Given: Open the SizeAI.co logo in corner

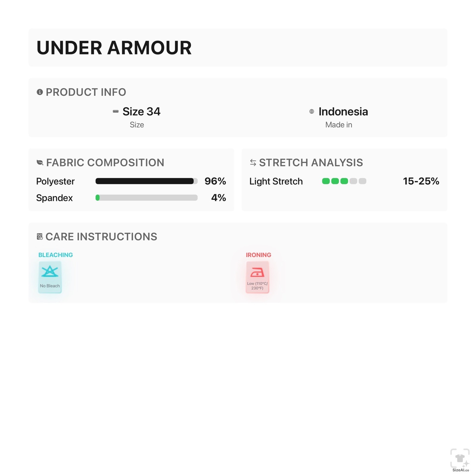Looking at the screenshot, I should pyautogui.click(x=460, y=460).
